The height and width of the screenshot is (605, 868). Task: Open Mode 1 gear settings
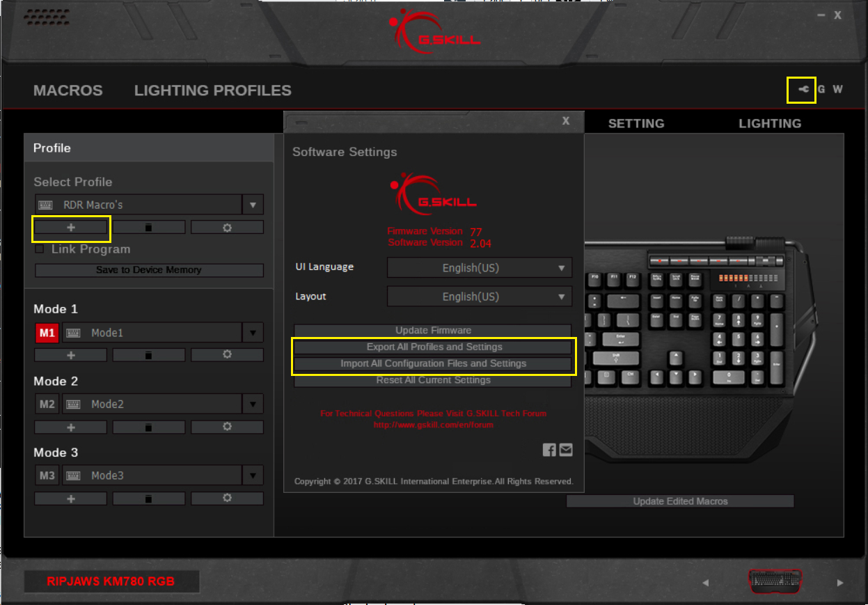click(x=227, y=355)
